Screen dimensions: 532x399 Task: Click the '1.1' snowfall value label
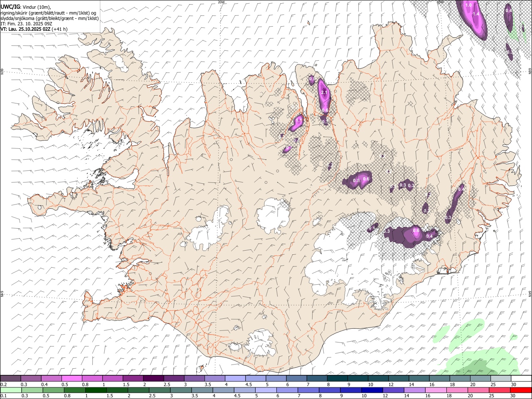click(299, 121)
